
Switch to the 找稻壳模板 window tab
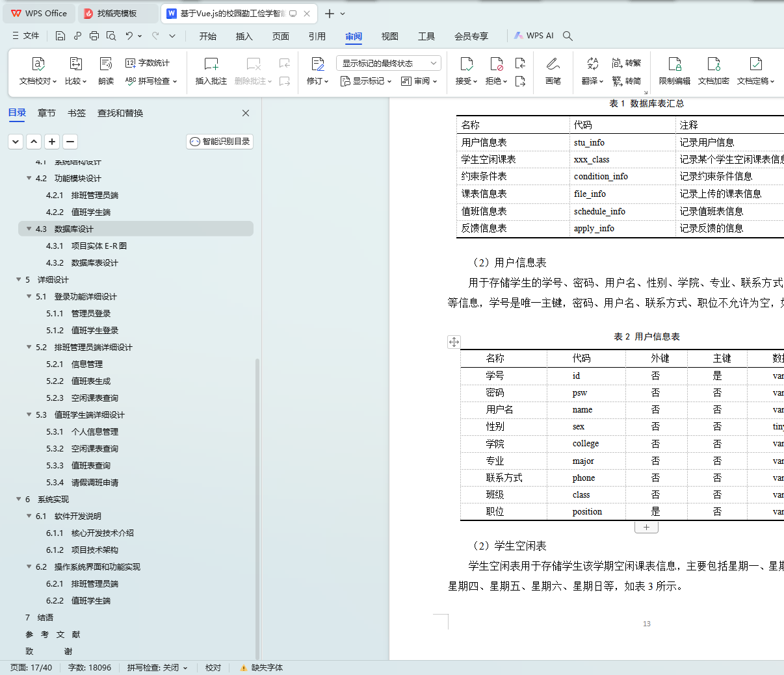coord(117,13)
